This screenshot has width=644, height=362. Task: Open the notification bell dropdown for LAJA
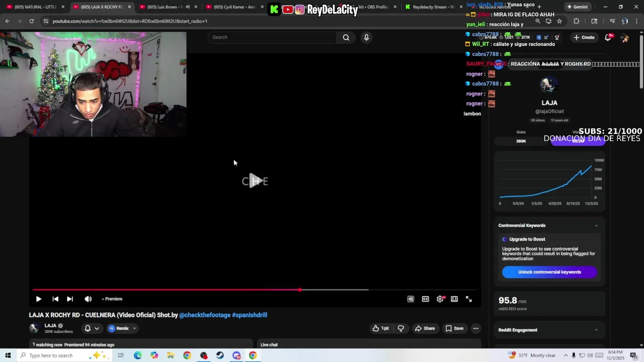coord(92,328)
